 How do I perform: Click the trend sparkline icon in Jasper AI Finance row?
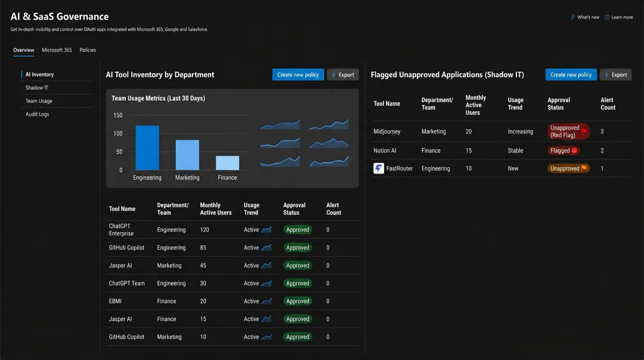267,319
